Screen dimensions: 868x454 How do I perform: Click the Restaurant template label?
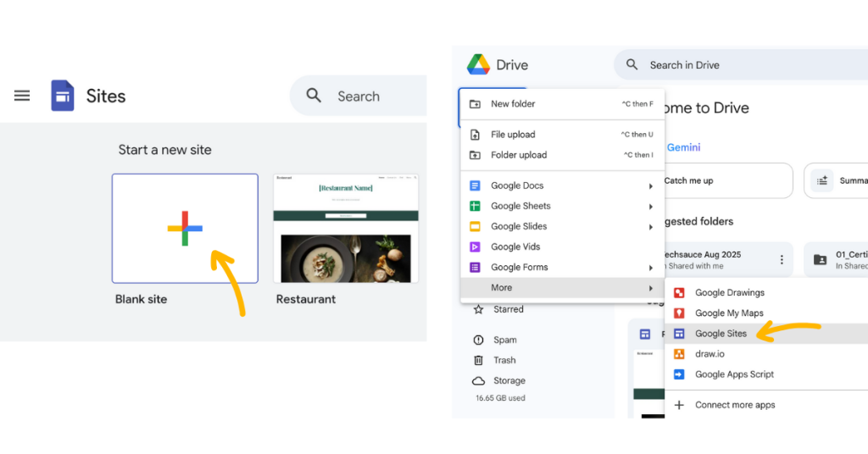tap(305, 299)
